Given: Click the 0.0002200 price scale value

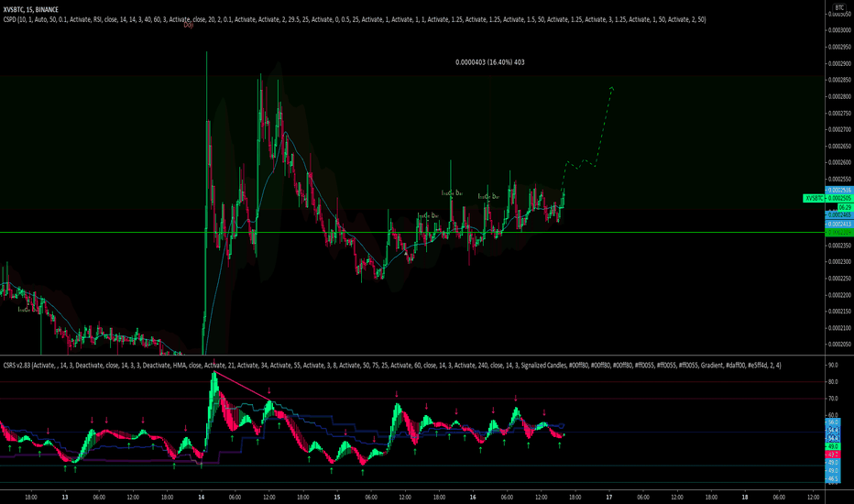Looking at the screenshot, I should pos(839,295).
